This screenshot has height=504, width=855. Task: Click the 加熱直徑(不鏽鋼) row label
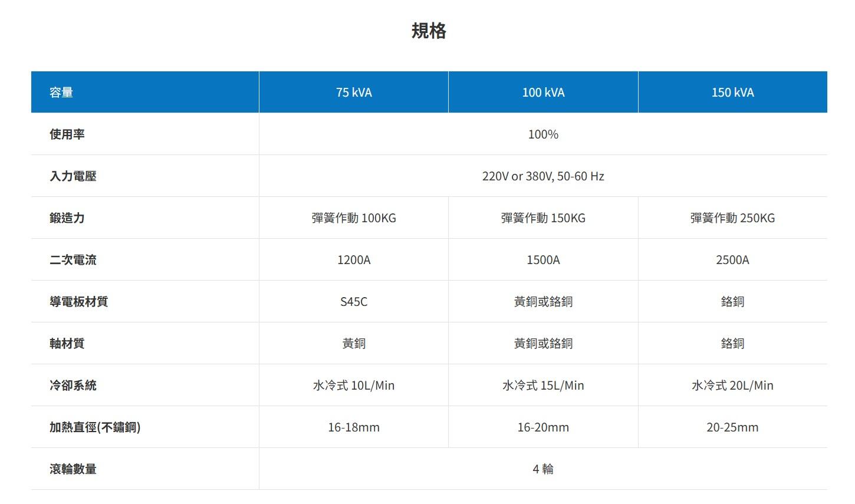pos(95,427)
